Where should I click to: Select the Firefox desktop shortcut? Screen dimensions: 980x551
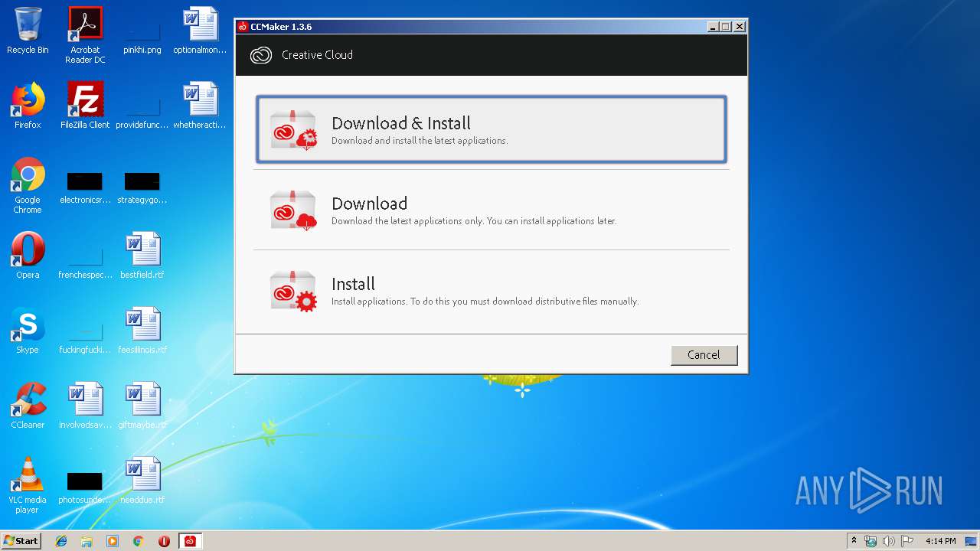click(28, 106)
